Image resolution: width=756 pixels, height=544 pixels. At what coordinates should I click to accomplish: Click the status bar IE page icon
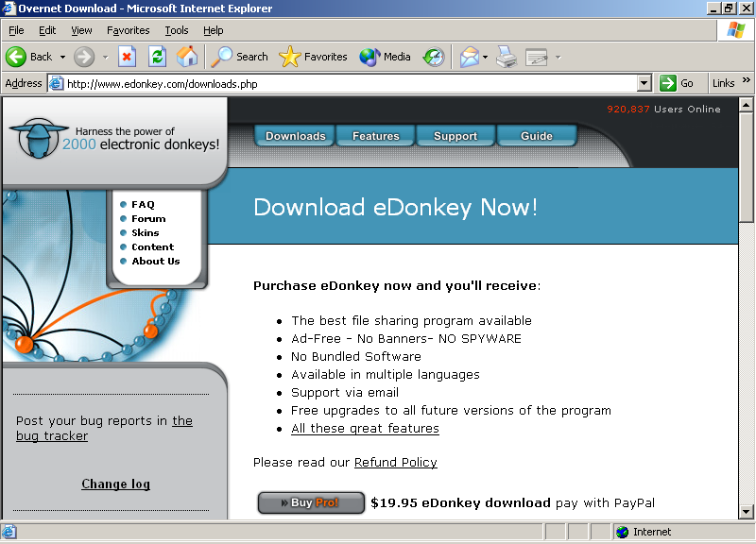(x=9, y=532)
